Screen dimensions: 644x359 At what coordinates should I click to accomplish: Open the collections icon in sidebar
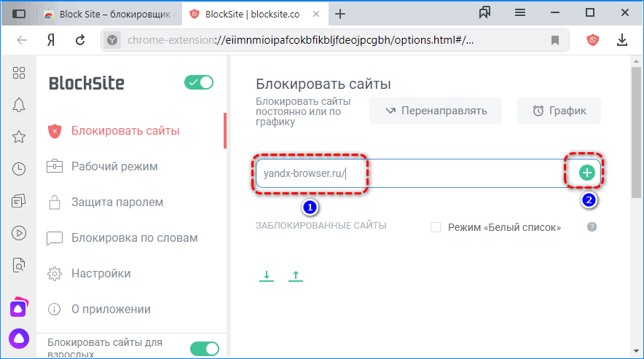[x=19, y=201]
